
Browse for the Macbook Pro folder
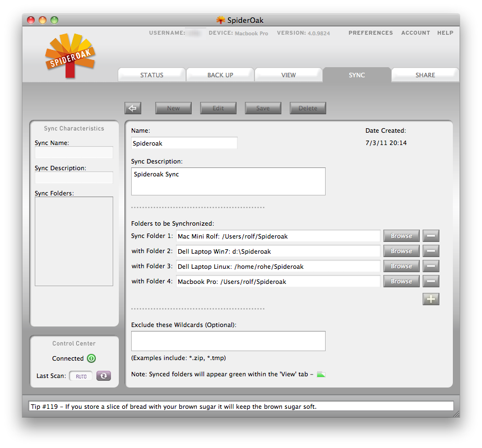click(401, 281)
